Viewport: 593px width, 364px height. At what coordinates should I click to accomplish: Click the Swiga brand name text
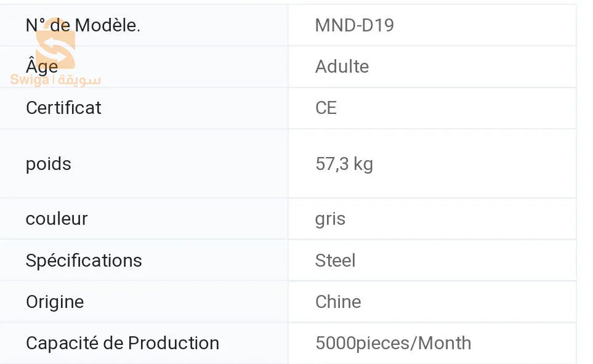point(30,80)
